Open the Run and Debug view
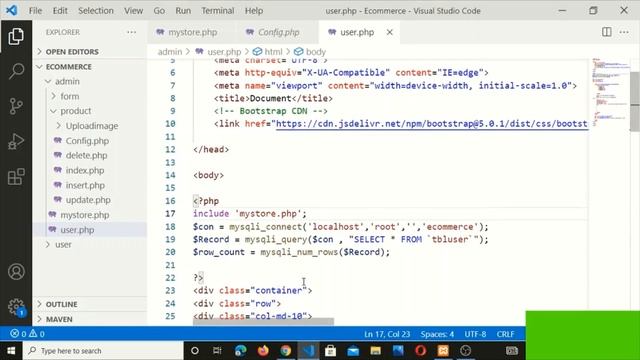The width and height of the screenshot is (640, 360). (16, 141)
